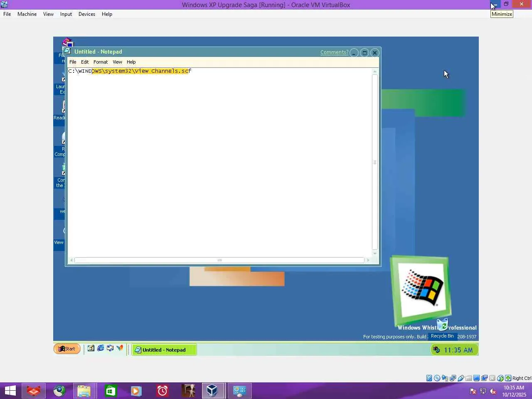Click the Notepad horizontal scrollbar left arrow

(71, 260)
